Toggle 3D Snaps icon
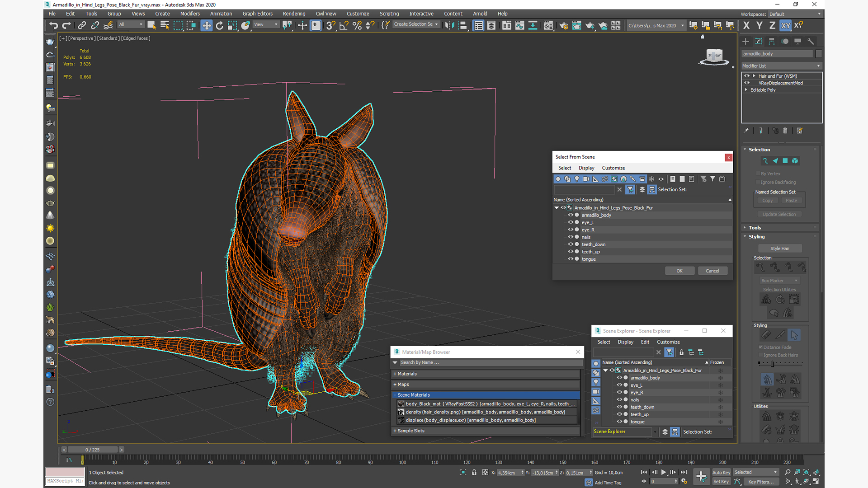This screenshot has width=868, height=488. [x=331, y=25]
